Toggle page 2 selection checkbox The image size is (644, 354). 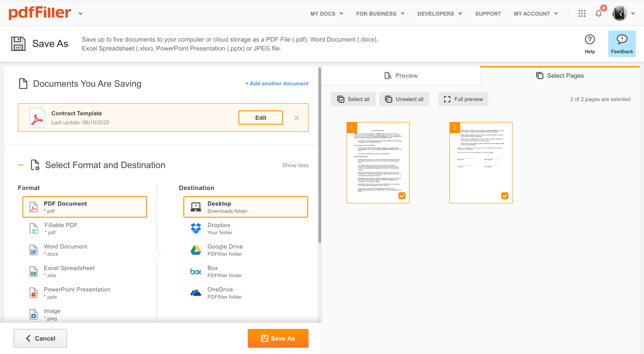coord(504,196)
